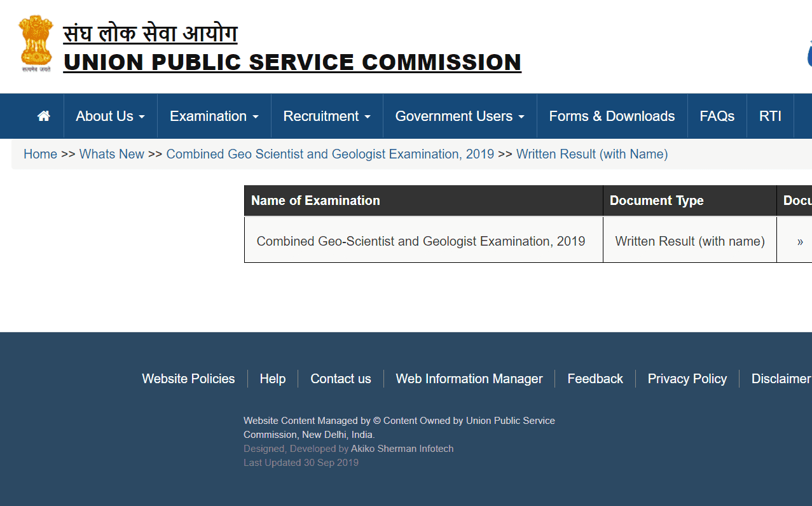The height and width of the screenshot is (506, 812).
Task: Click Written Result (with Name) breadcrumb
Action: tap(592, 154)
